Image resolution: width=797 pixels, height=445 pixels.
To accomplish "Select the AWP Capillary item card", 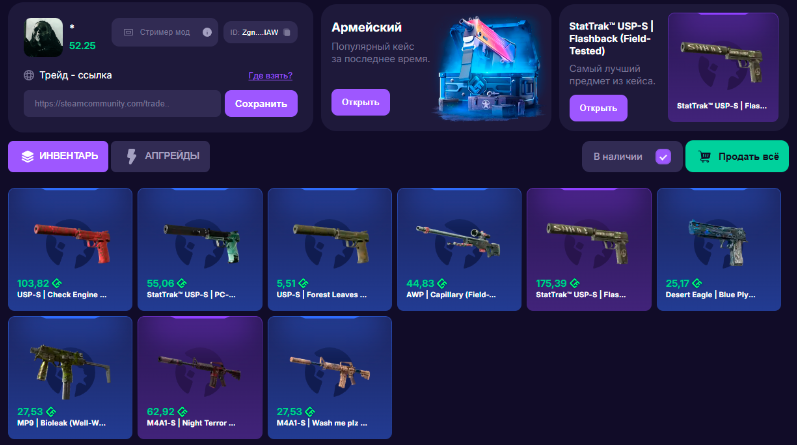I will (x=459, y=249).
